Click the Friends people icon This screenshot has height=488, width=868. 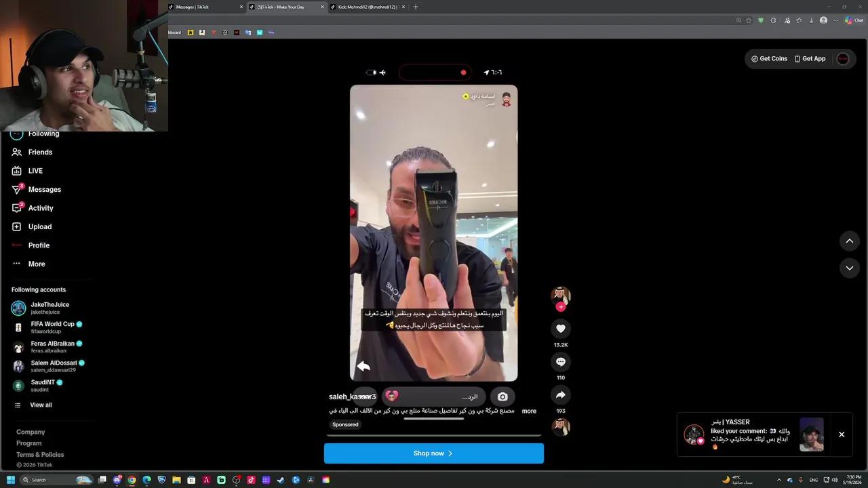[17, 152]
